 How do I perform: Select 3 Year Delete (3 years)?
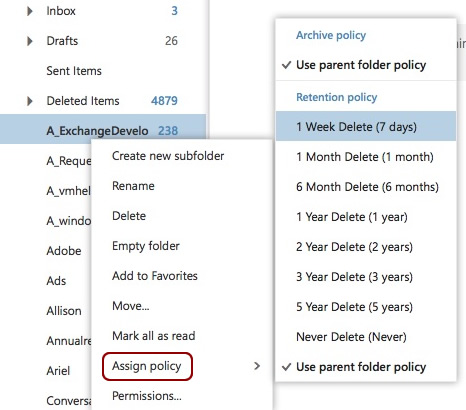point(354,277)
